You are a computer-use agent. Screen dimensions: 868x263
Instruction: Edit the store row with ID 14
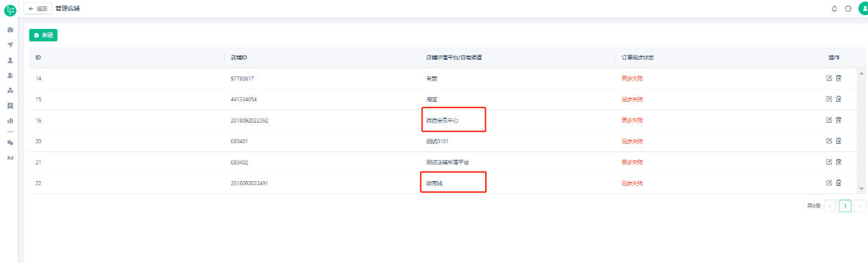pos(829,78)
